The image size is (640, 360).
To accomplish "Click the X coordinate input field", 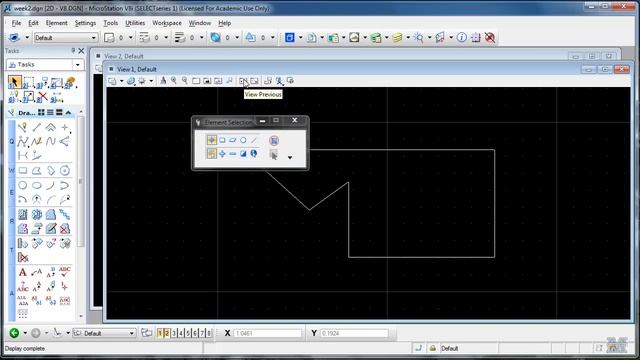I will 268,333.
